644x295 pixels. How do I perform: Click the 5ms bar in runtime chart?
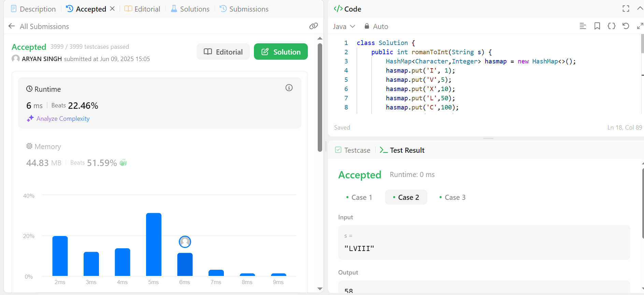click(154, 244)
